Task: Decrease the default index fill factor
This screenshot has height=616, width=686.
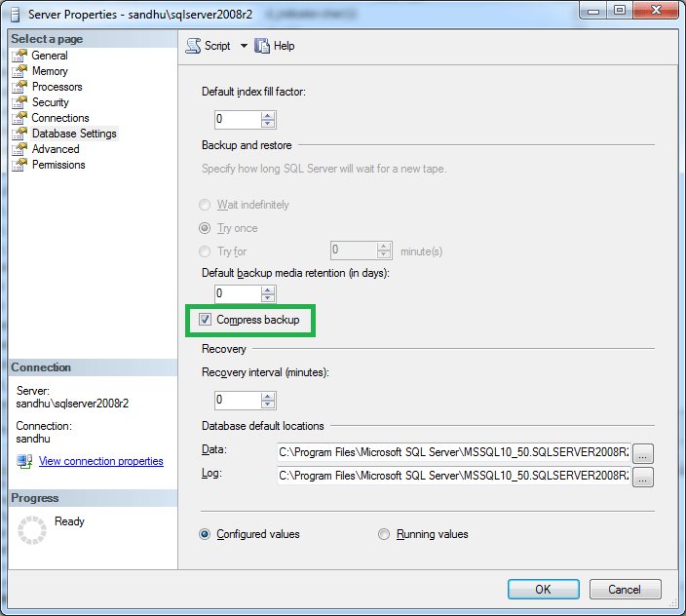Action: (268, 124)
